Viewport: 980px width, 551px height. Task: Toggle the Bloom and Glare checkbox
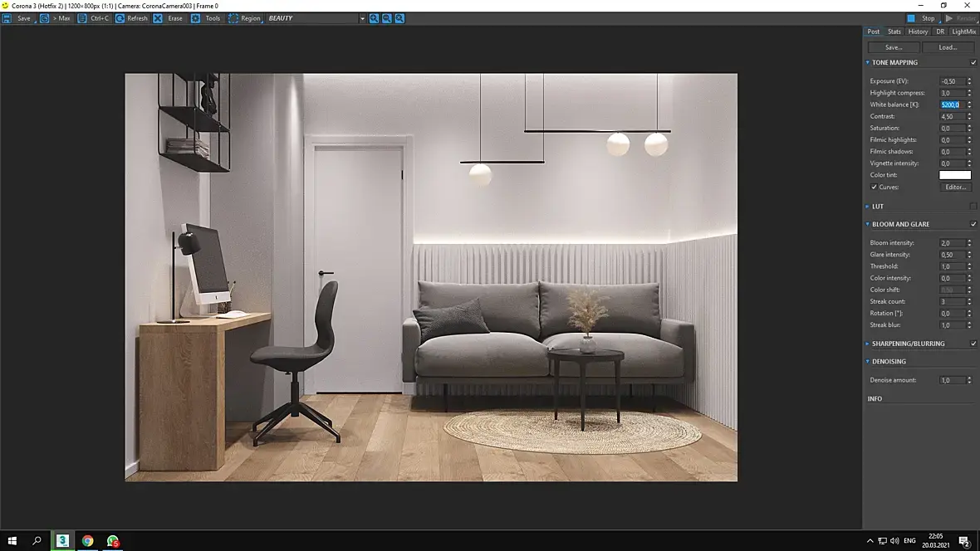(973, 224)
